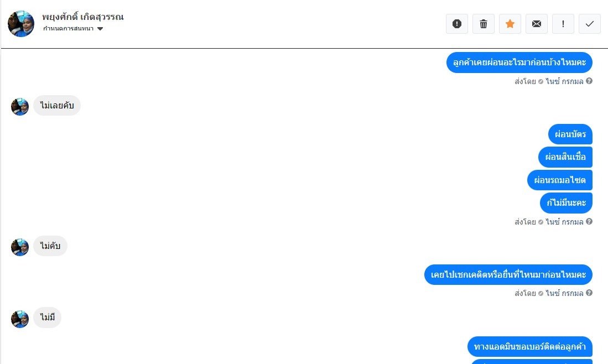Delete conversation with the trash icon
The height and width of the screenshot is (364, 608).
(x=484, y=24)
